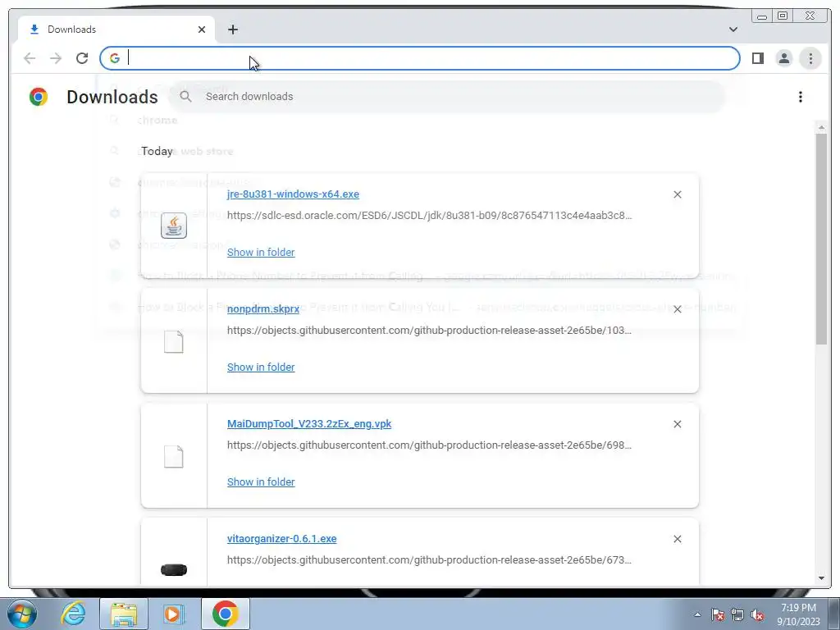Open the network status tray icon
This screenshot has height=630, width=840.
point(737,614)
